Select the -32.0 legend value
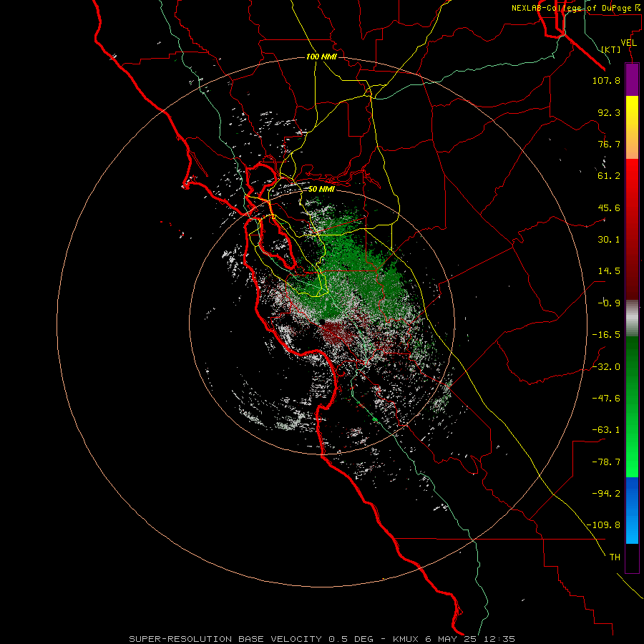Image resolution: width=644 pixels, height=644 pixels. click(606, 367)
